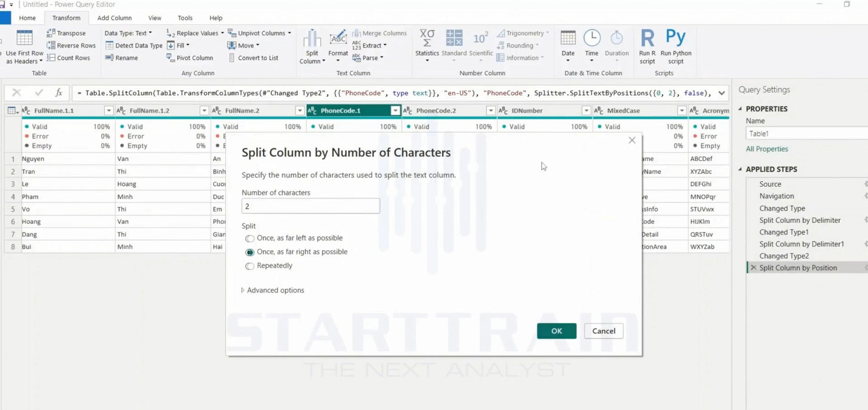868x410 pixels.
Task: Open the PhoneCode.2 column filter dropdown
Action: click(x=491, y=111)
